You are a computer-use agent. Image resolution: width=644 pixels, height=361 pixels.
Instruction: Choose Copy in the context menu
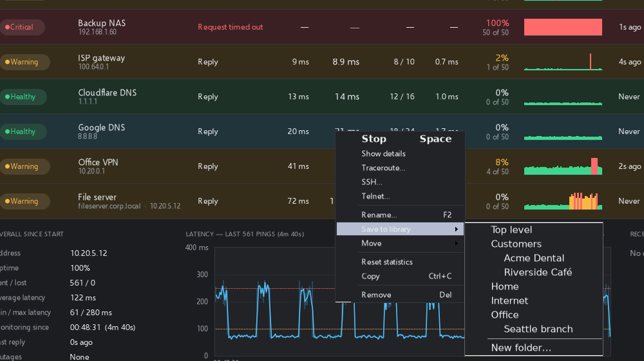401,277
